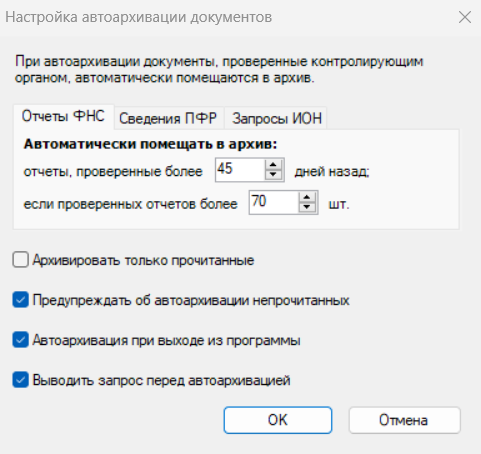Viewport: 481px width, 454px height.
Task: Focus the reports count field showing 70
Action: [x=274, y=202]
